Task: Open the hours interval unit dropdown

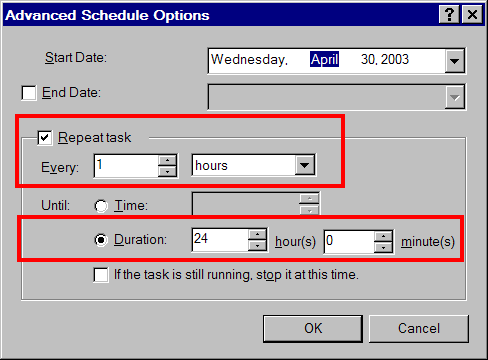Action: [305, 165]
